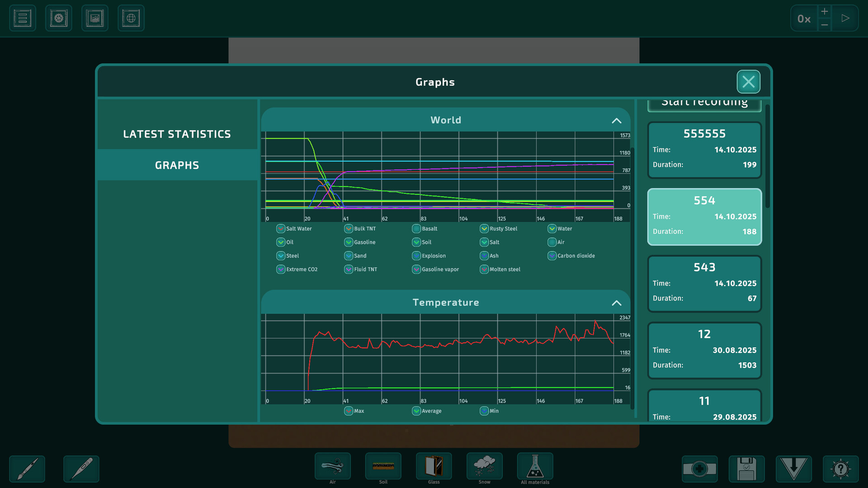
Task: Hide the Max temperature line
Action: pyautogui.click(x=348, y=411)
